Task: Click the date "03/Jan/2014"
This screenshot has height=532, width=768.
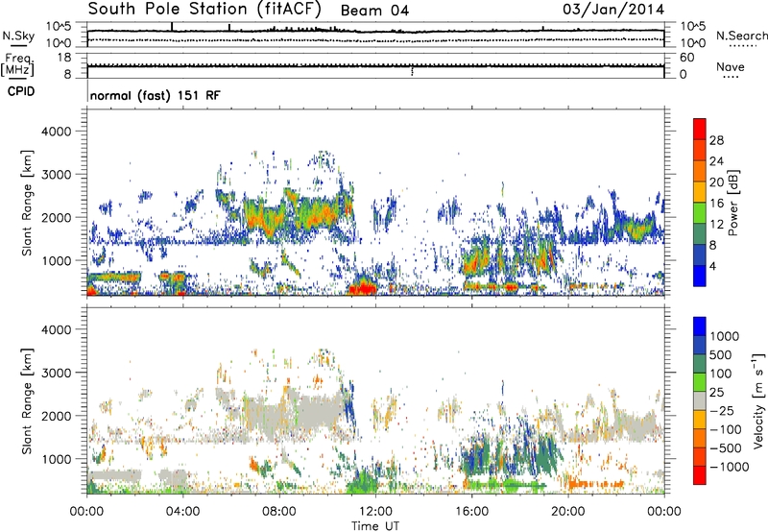Action: pos(613,10)
